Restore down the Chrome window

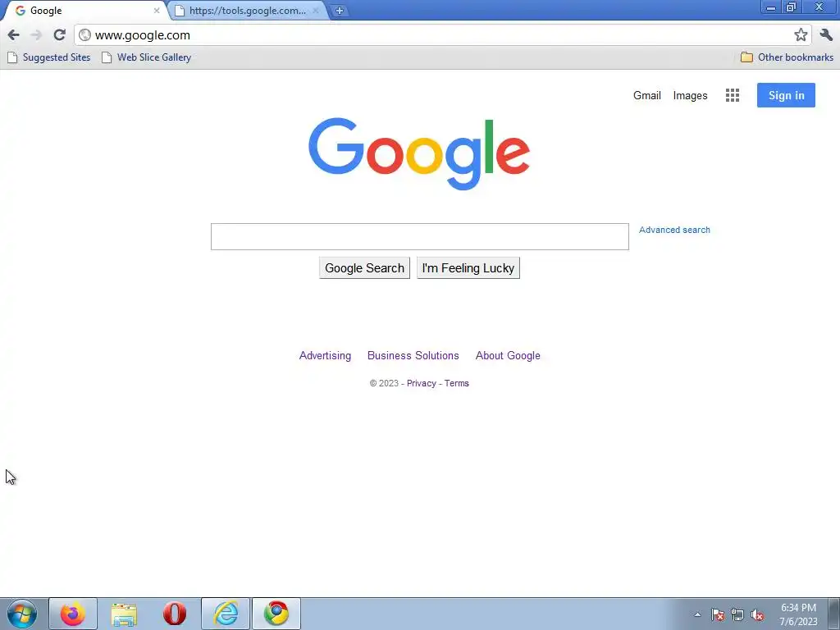[x=792, y=7]
